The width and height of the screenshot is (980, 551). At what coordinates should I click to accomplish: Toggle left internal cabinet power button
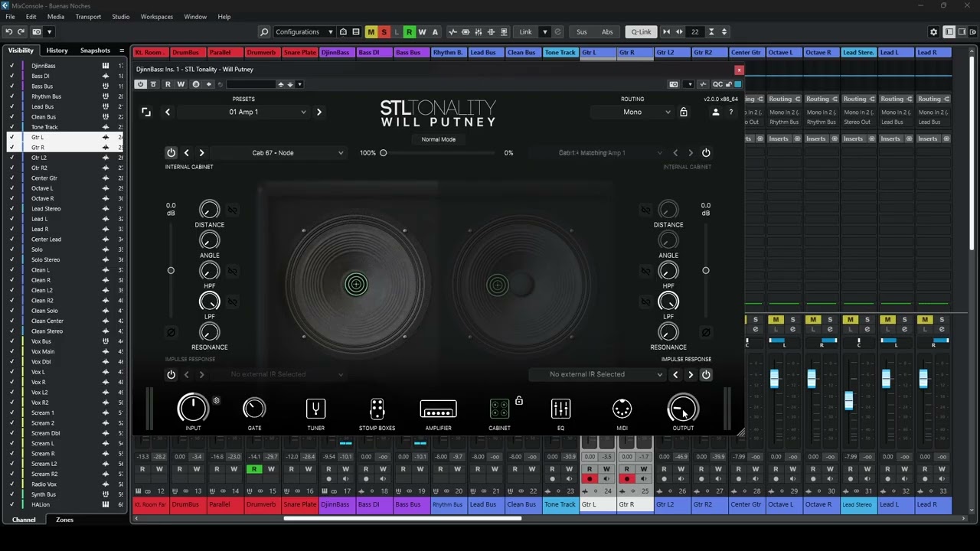[171, 153]
